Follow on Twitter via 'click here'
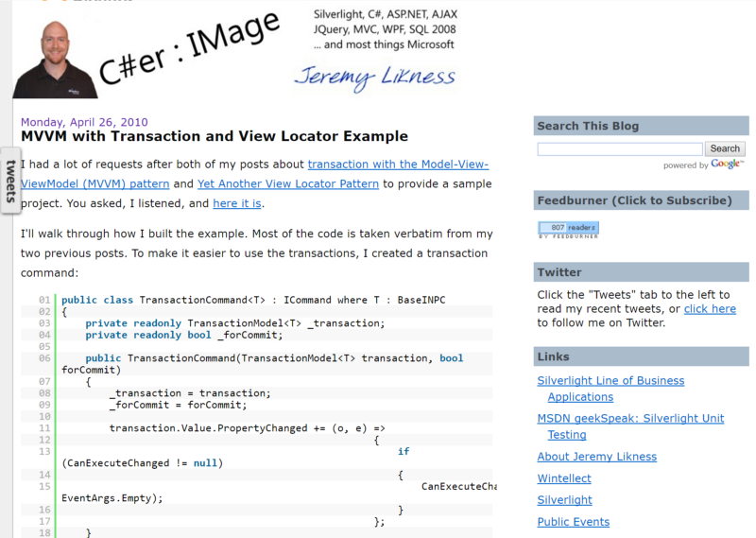The width and height of the screenshot is (756, 538). pos(710,309)
